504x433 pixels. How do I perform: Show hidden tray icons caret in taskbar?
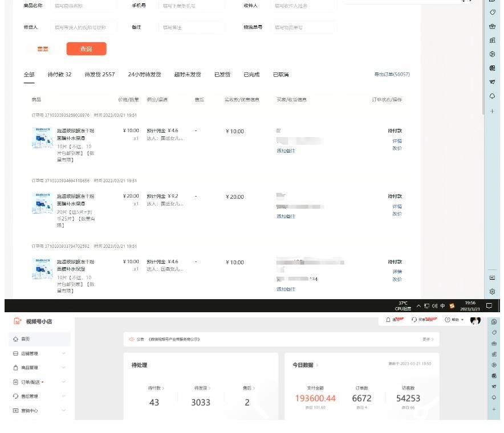coord(418,306)
